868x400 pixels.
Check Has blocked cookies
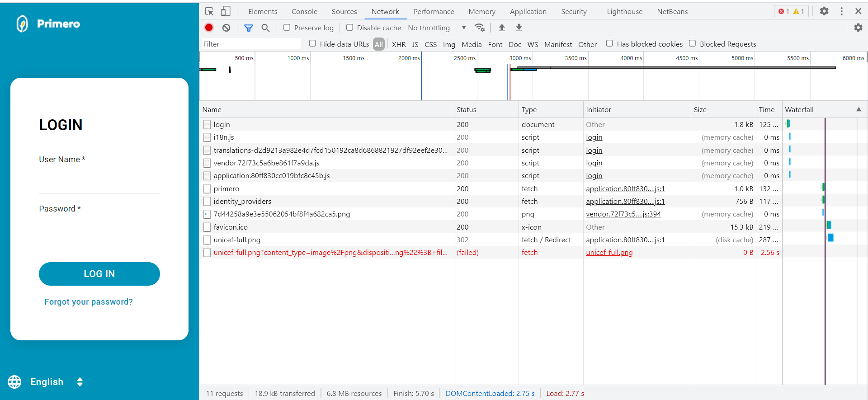coord(609,43)
